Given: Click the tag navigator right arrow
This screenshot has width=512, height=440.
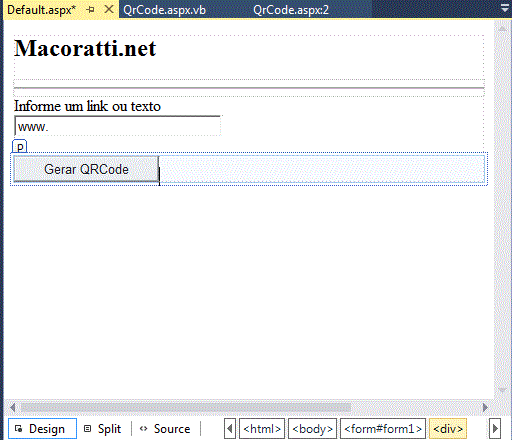Looking at the screenshot, I should point(495,429).
